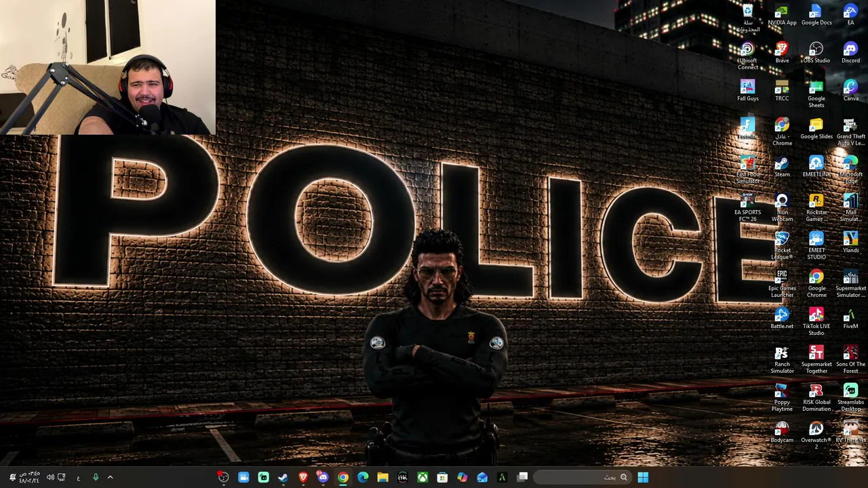Select the Battle.net desktop shortcut
Image resolution: width=868 pixels, height=488 pixels.
pyautogui.click(x=782, y=319)
